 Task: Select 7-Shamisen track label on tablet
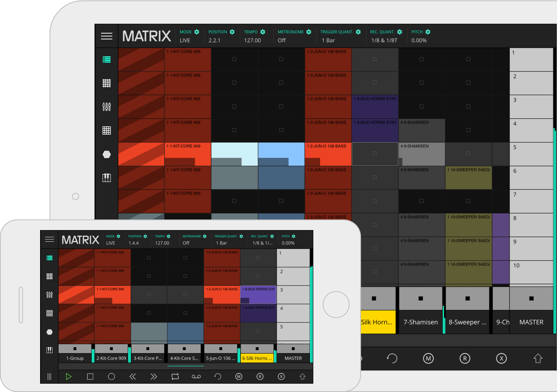tap(421, 322)
